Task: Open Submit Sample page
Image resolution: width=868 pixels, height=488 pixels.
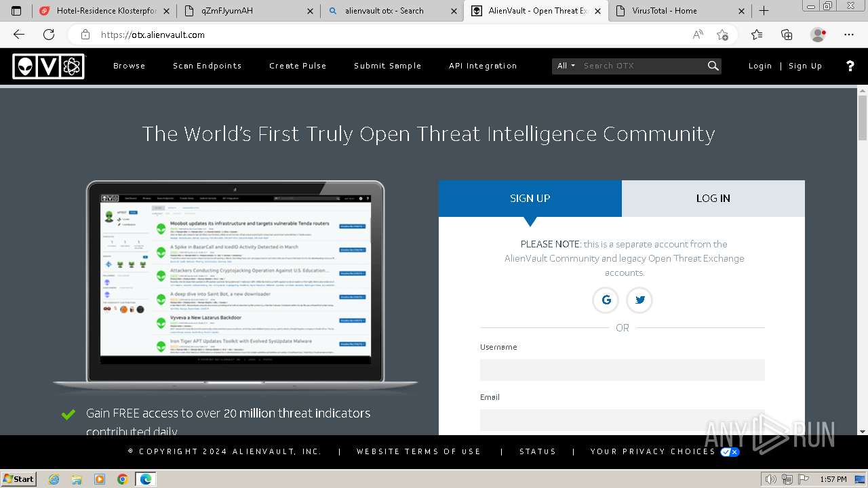Action: [x=388, y=66]
